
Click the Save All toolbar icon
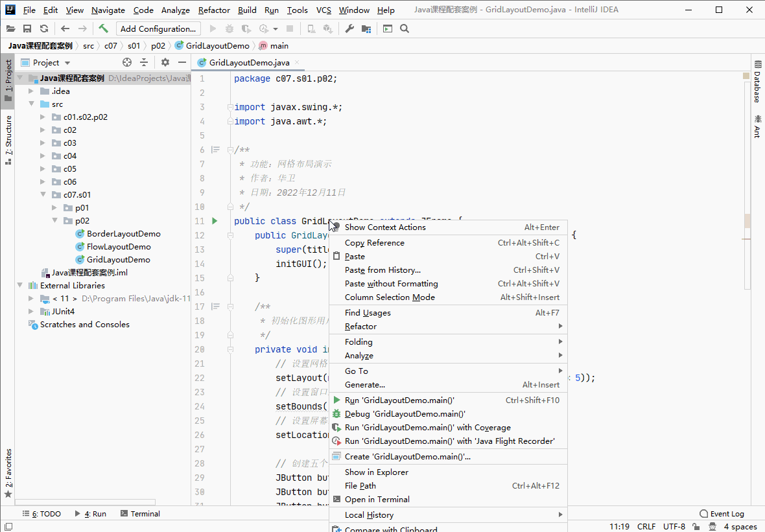27,29
